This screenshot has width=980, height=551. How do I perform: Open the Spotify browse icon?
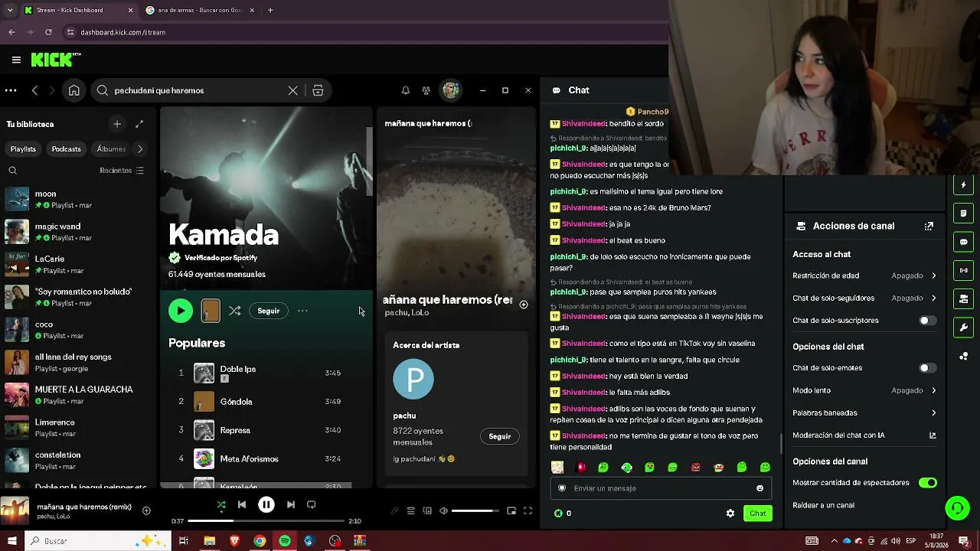click(318, 90)
